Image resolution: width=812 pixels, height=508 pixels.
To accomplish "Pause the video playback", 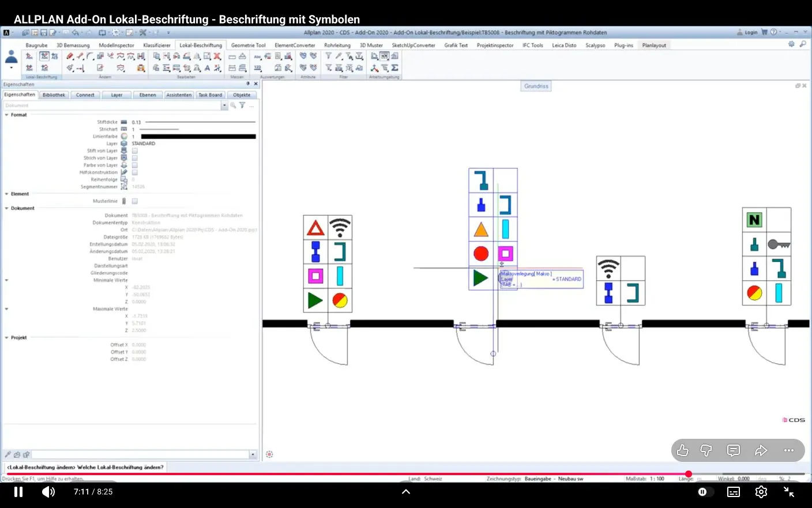I will (x=18, y=492).
